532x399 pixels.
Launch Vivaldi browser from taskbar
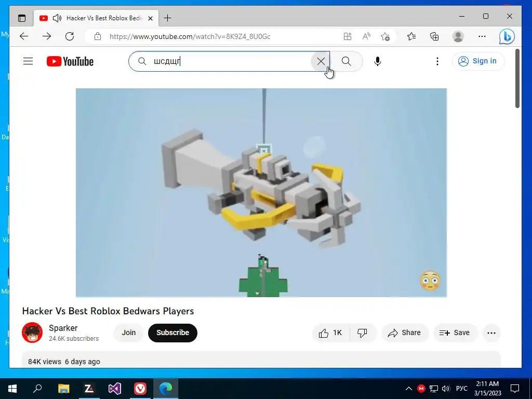click(140, 389)
